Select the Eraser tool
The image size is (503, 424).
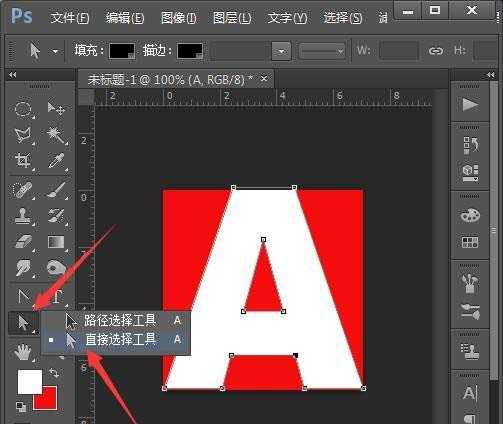point(23,242)
